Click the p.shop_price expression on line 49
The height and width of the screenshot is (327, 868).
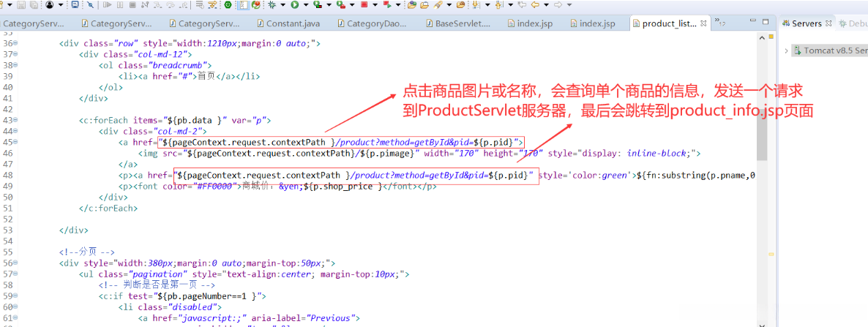click(x=343, y=187)
